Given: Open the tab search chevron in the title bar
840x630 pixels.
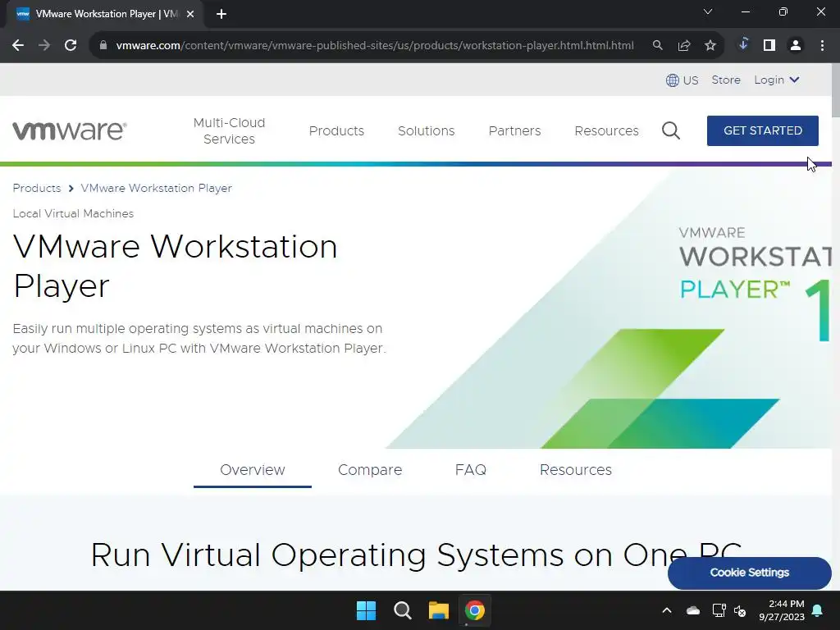Looking at the screenshot, I should pos(708,11).
